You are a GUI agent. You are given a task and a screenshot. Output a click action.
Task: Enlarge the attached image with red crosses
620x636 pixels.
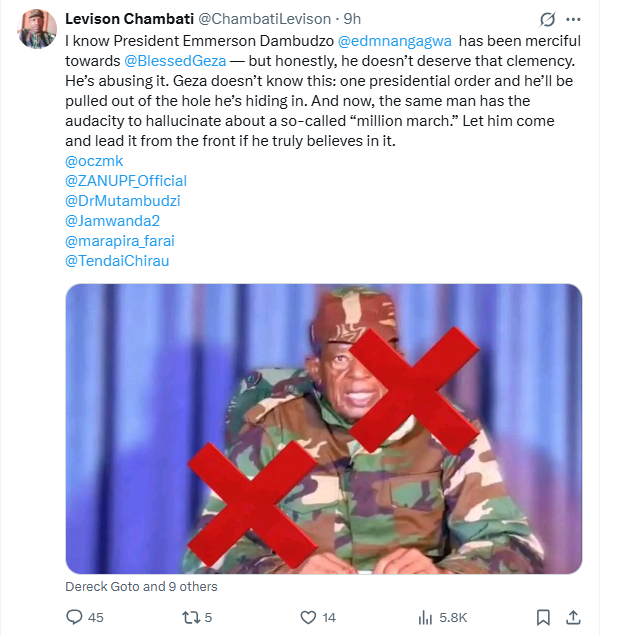pos(323,428)
